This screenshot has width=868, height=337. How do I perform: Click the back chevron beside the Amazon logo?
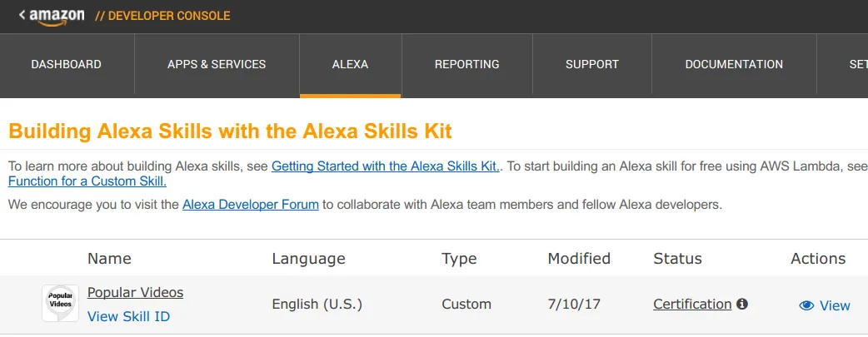point(22,15)
